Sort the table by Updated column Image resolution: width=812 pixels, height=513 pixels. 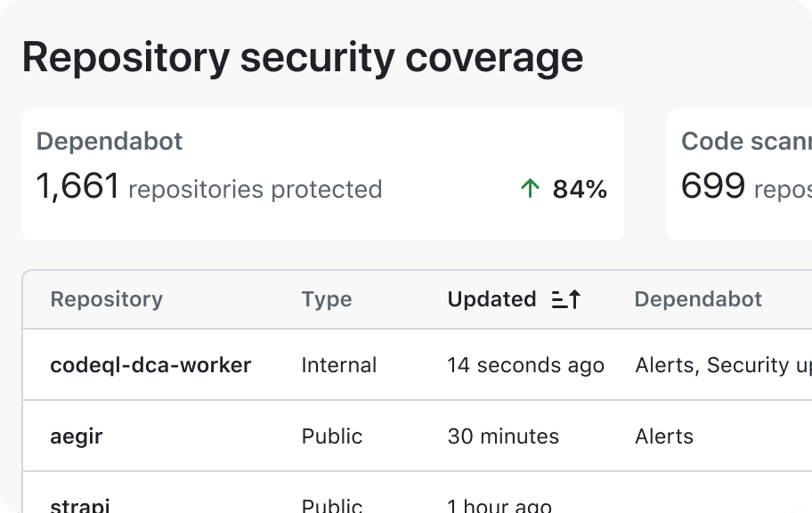tap(491, 299)
